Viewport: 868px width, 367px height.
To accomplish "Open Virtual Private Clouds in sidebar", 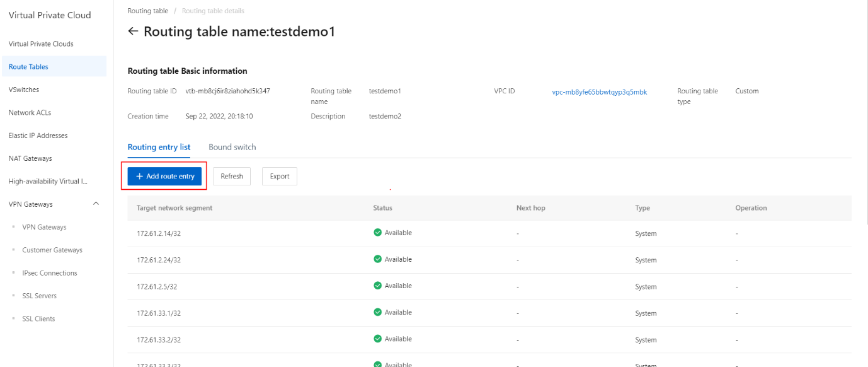I will [x=41, y=44].
